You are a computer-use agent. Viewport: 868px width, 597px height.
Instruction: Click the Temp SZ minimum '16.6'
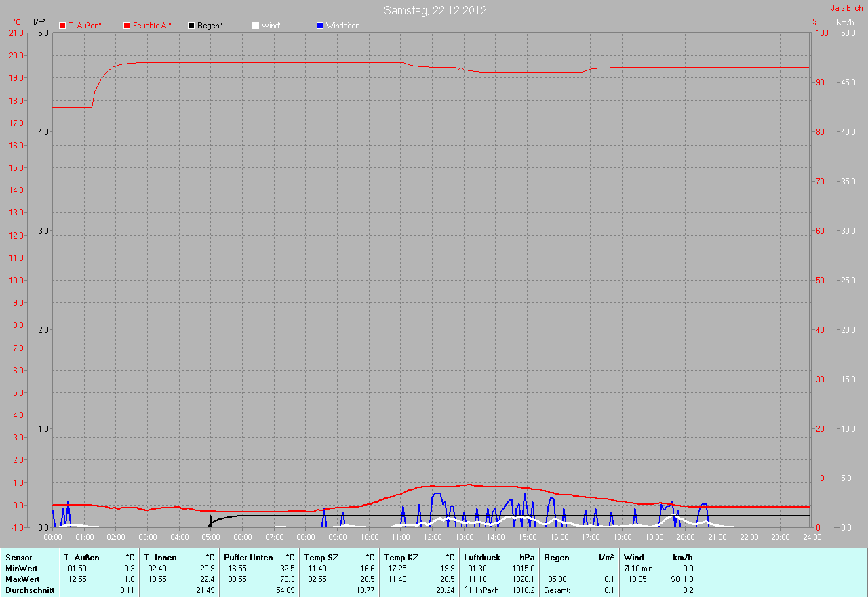367,569
